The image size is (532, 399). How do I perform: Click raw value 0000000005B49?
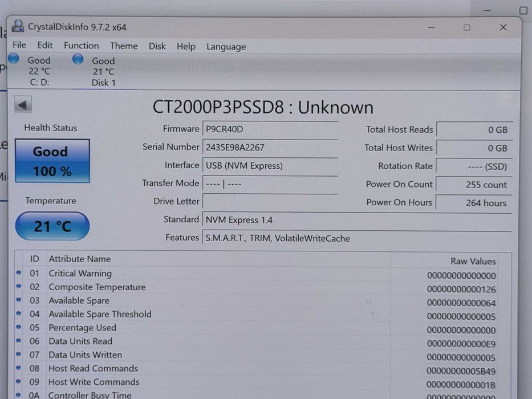(461, 371)
